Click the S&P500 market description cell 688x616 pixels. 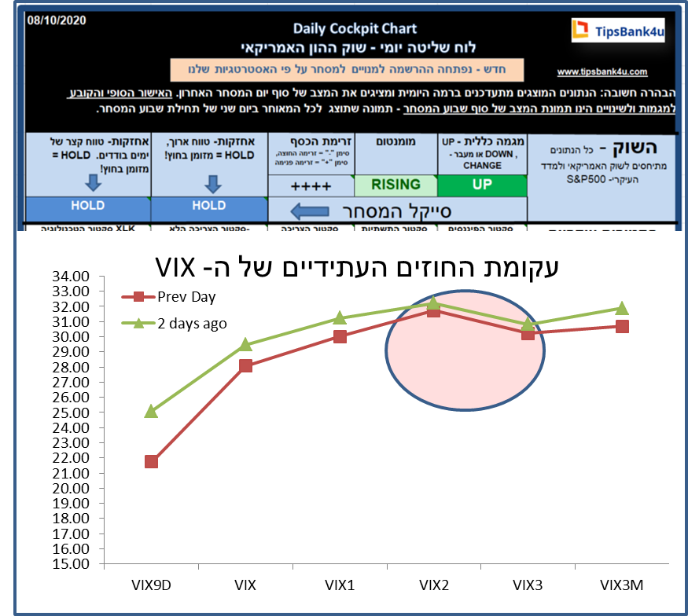602,178
